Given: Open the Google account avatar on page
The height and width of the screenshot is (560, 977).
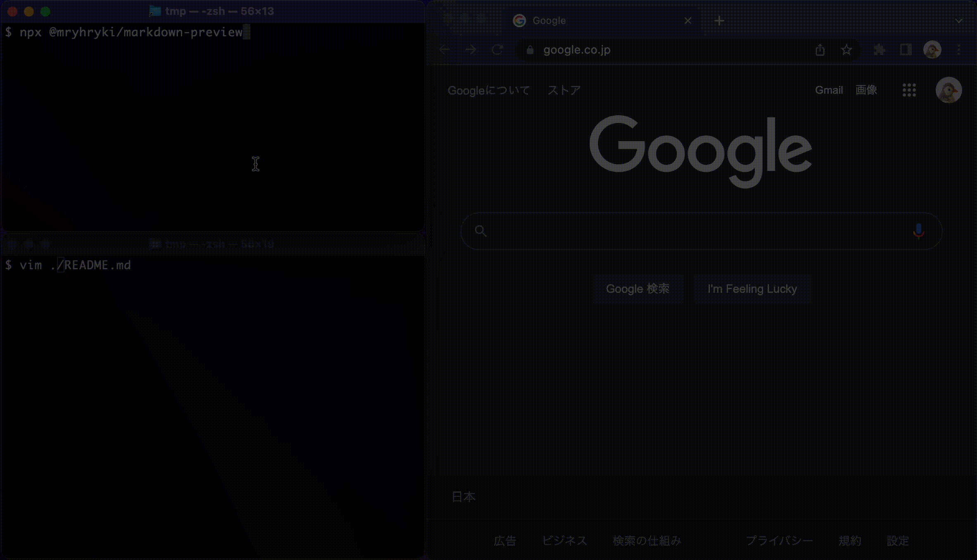Looking at the screenshot, I should (x=949, y=90).
